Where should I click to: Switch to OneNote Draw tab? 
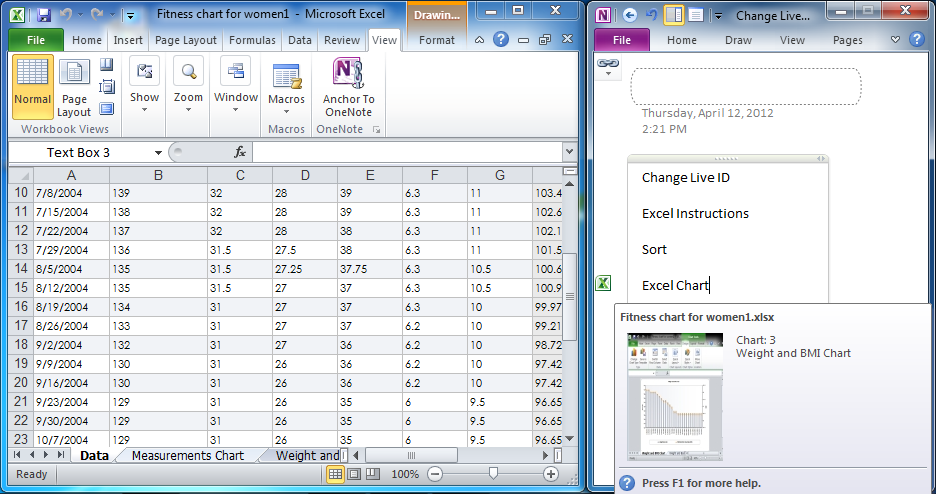[738, 40]
